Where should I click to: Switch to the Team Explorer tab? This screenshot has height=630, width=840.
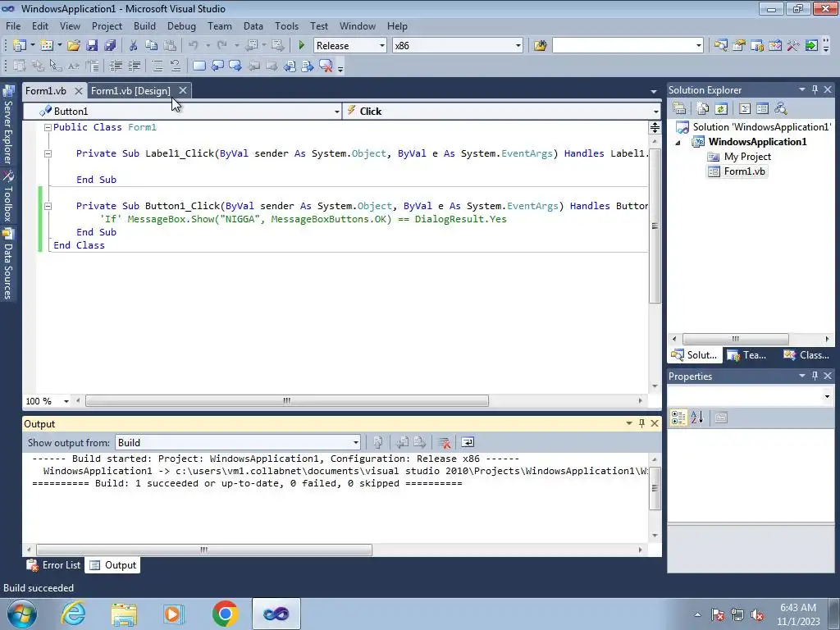pos(746,354)
